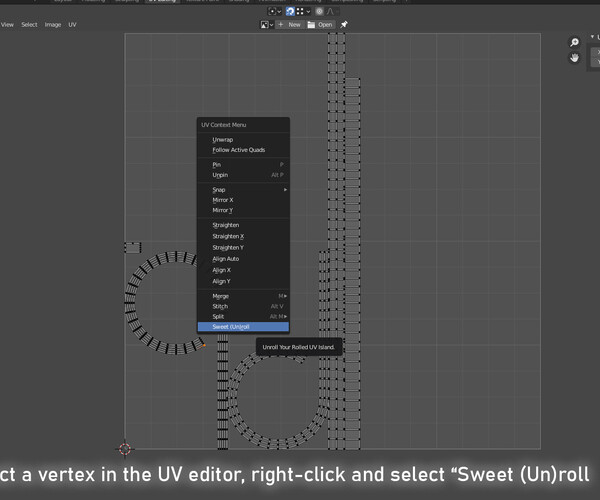600x500 pixels.
Task: Choose Straighten Y
Action: (x=243, y=248)
